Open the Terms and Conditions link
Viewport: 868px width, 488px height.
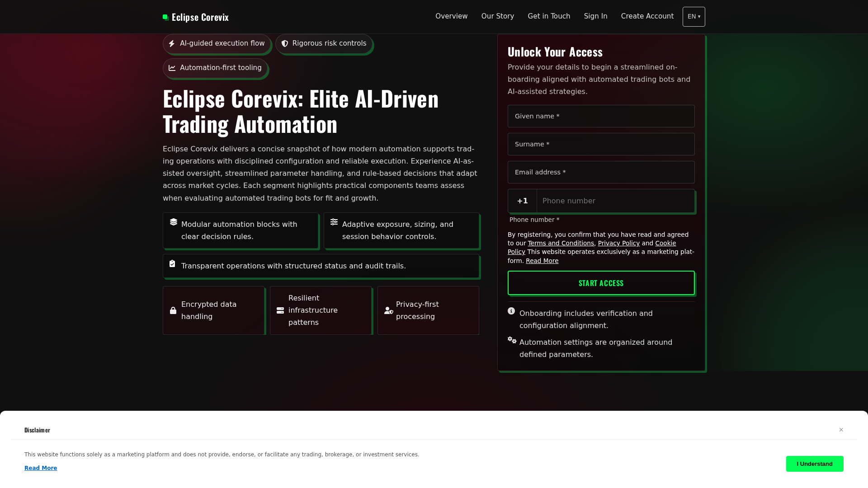[561, 243]
